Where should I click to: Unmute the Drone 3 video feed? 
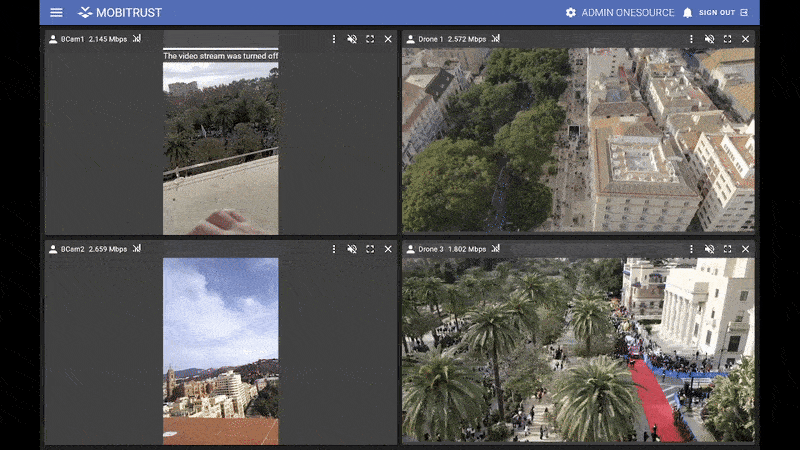click(709, 249)
